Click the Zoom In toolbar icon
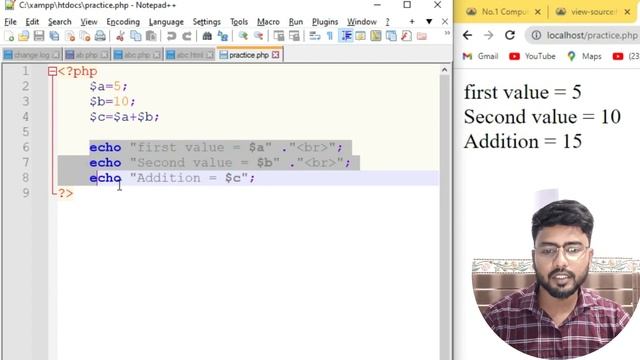 click(x=243, y=36)
